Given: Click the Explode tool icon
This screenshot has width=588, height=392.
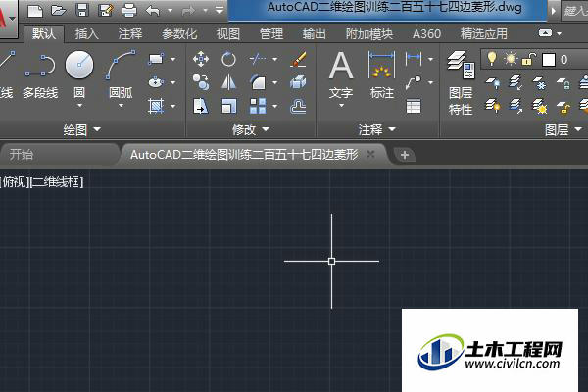Looking at the screenshot, I should (x=298, y=82).
